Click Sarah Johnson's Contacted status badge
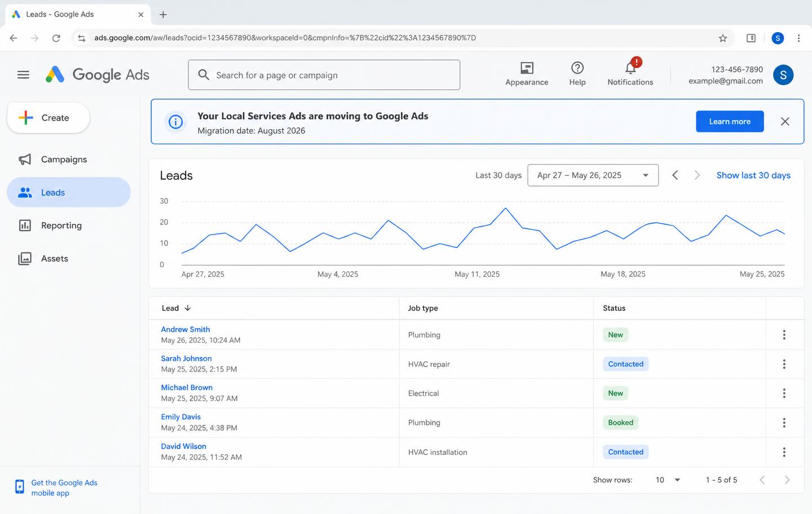The height and width of the screenshot is (514, 812). [x=626, y=364]
